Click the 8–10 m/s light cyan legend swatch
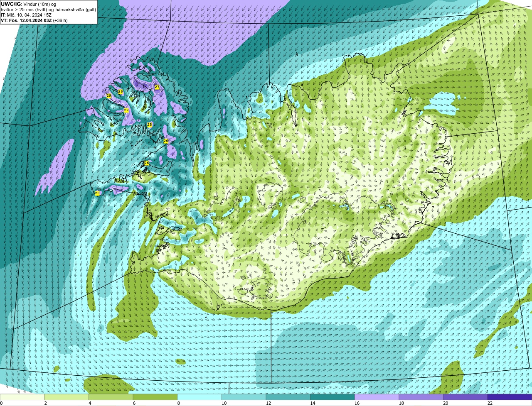Image resolution: width=532 pixels, height=406 pixels. click(199, 397)
